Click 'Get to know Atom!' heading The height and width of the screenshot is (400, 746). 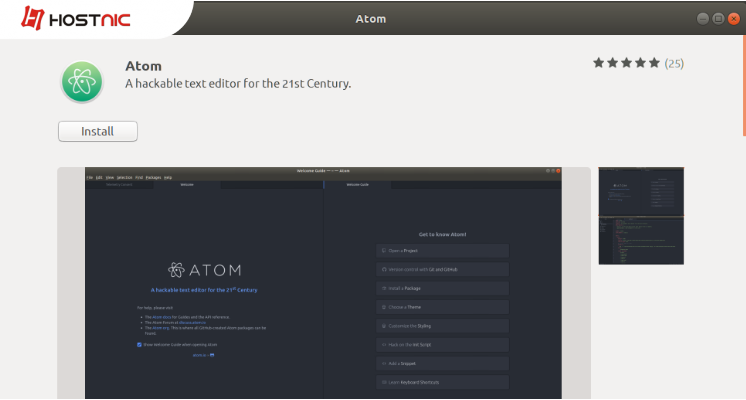[442, 234]
